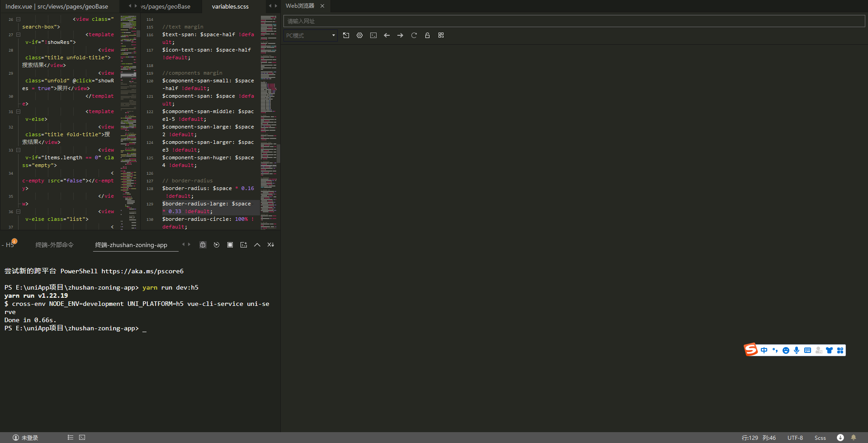Click the 'Done in 0.66s.' terminal line
Viewport: 868px width, 443px height.
click(30, 320)
